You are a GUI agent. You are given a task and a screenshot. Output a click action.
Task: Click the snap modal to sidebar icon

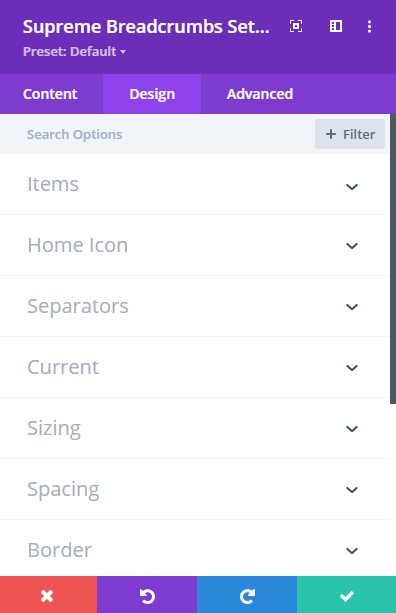pyautogui.click(x=336, y=26)
